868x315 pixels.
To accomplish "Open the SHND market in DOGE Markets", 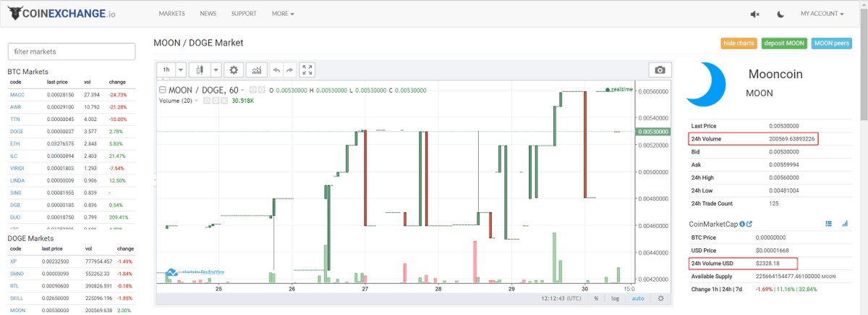I will [x=17, y=273].
